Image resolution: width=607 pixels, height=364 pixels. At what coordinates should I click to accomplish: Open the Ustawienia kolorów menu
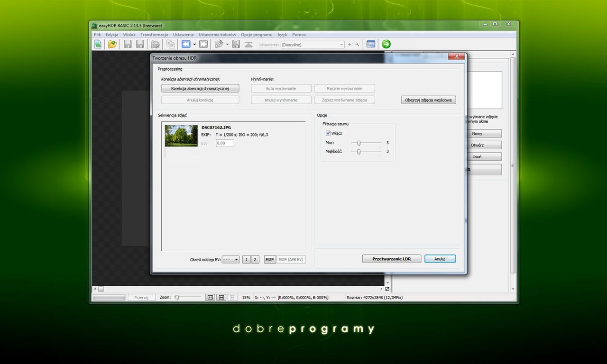click(217, 35)
